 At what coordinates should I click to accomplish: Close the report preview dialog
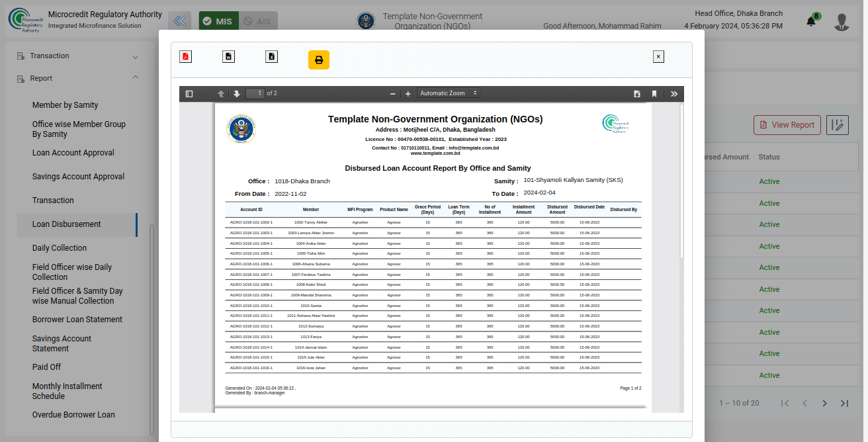pyautogui.click(x=658, y=57)
